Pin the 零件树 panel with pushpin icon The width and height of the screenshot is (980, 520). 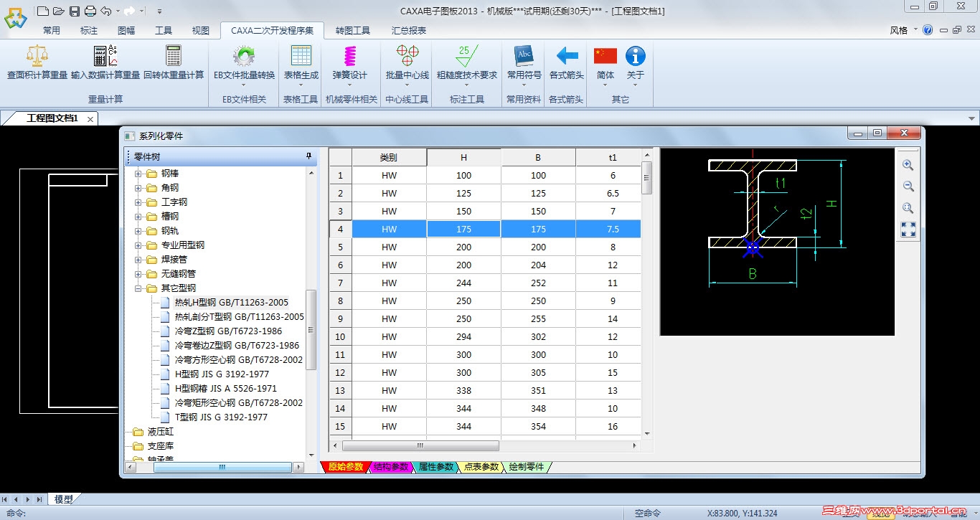point(309,156)
